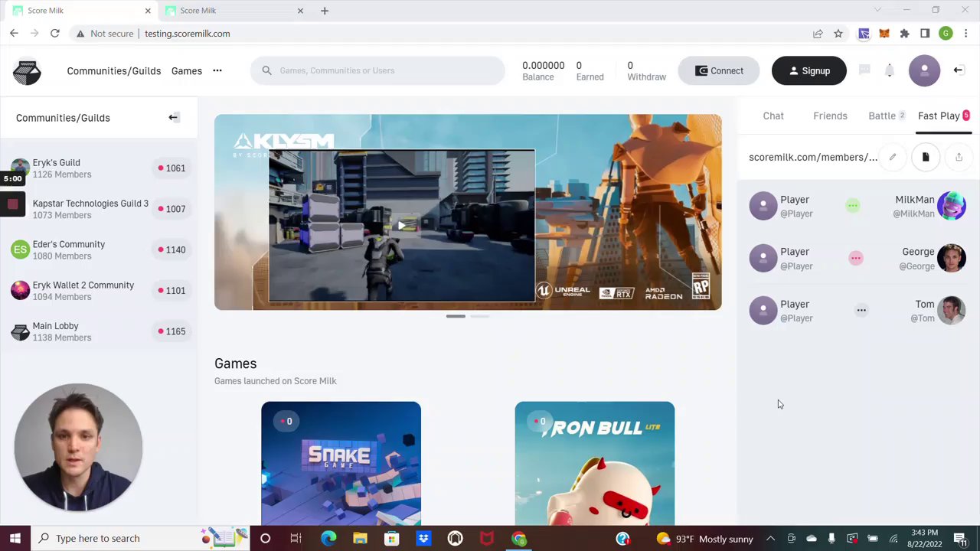Open Kapstar Technologies Guild 3
980x551 pixels.
pyautogui.click(x=99, y=209)
